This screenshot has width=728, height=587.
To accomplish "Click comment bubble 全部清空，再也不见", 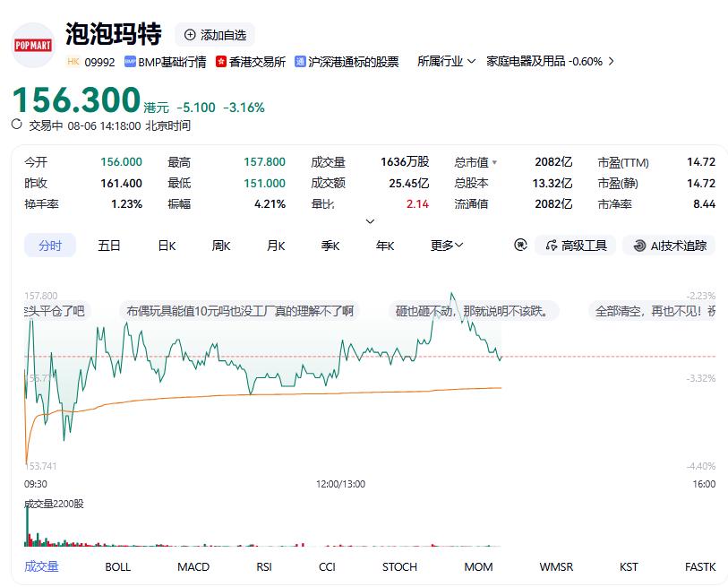I will (x=652, y=311).
